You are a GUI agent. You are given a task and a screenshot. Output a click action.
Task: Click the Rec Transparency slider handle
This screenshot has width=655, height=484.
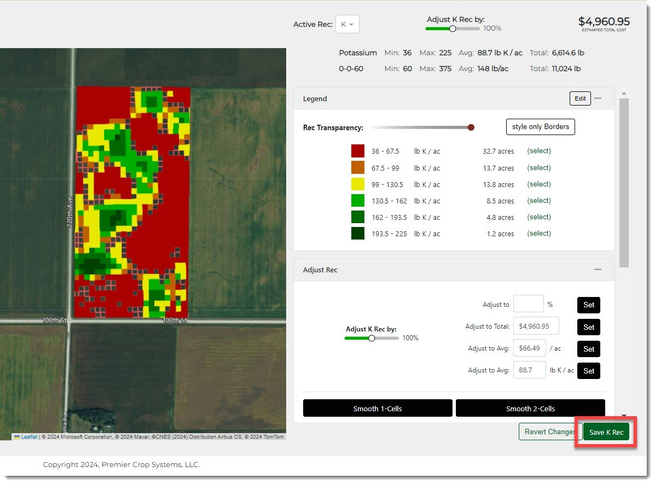pyautogui.click(x=471, y=127)
